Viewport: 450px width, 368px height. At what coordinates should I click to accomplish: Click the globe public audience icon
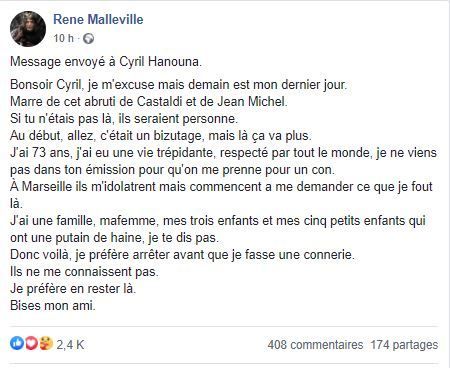88,39
